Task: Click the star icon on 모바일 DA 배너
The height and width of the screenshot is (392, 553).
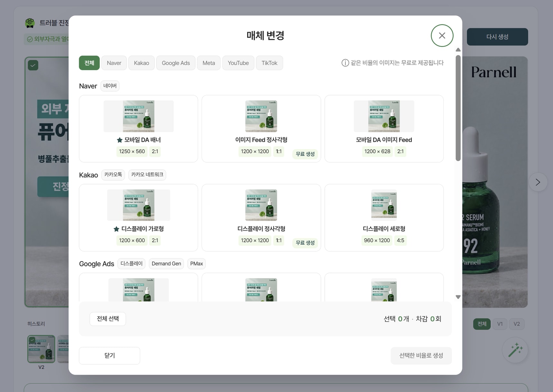Action: (x=120, y=140)
